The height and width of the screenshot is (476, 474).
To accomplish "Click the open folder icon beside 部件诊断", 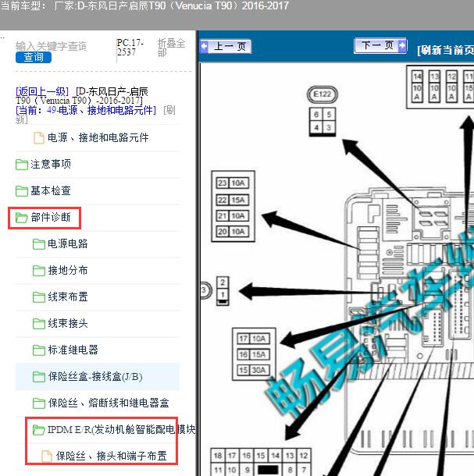I will [x=22, y=218].
